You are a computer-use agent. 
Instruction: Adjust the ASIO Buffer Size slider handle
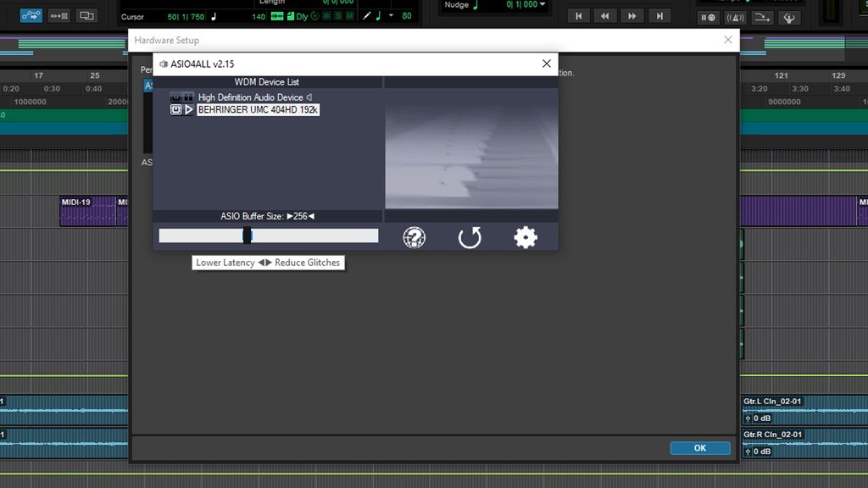[x=247, y=236]
